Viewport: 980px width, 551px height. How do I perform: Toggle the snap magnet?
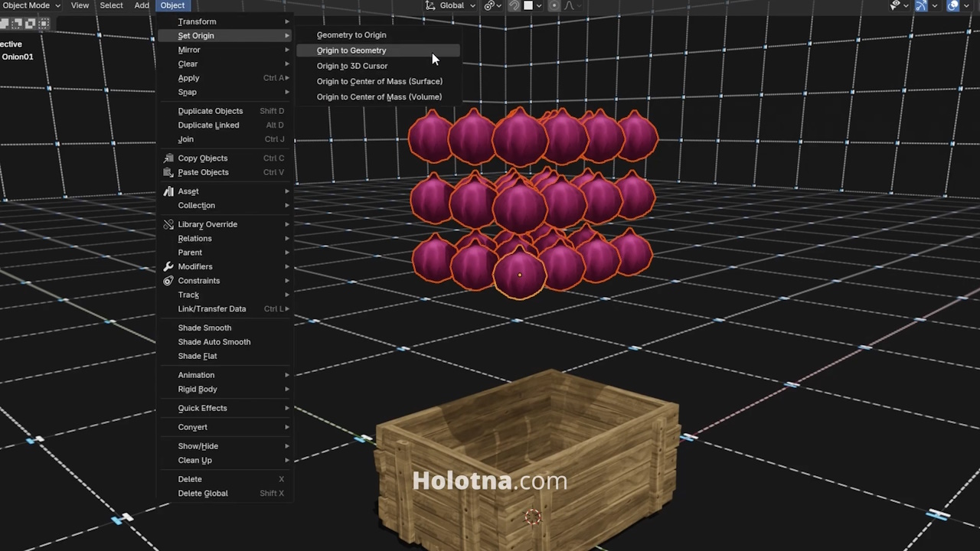tap(514, 5)
